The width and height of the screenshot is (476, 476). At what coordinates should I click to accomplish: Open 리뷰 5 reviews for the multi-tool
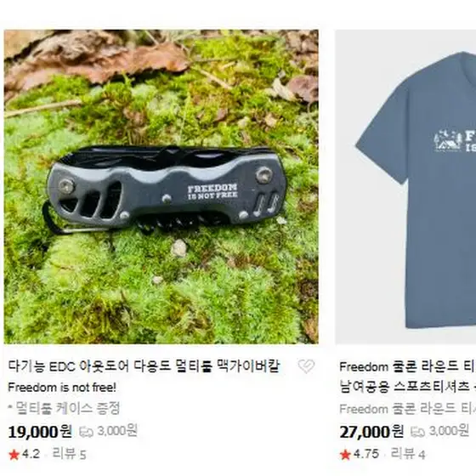click(69, 454)
